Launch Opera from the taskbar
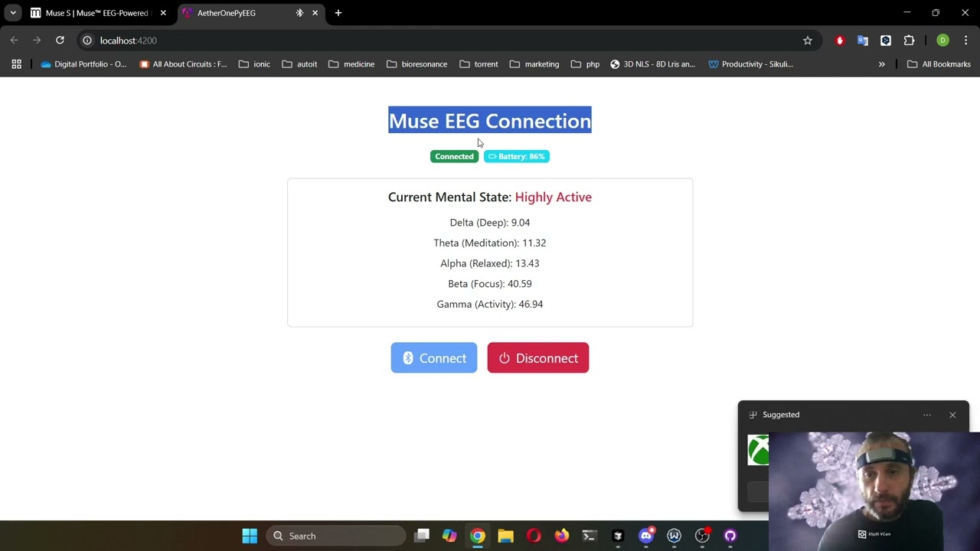 tap(534, 536)
